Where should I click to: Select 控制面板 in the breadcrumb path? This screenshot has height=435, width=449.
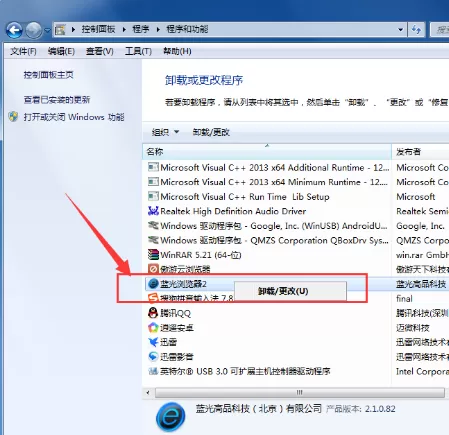(x=98, y=29)
